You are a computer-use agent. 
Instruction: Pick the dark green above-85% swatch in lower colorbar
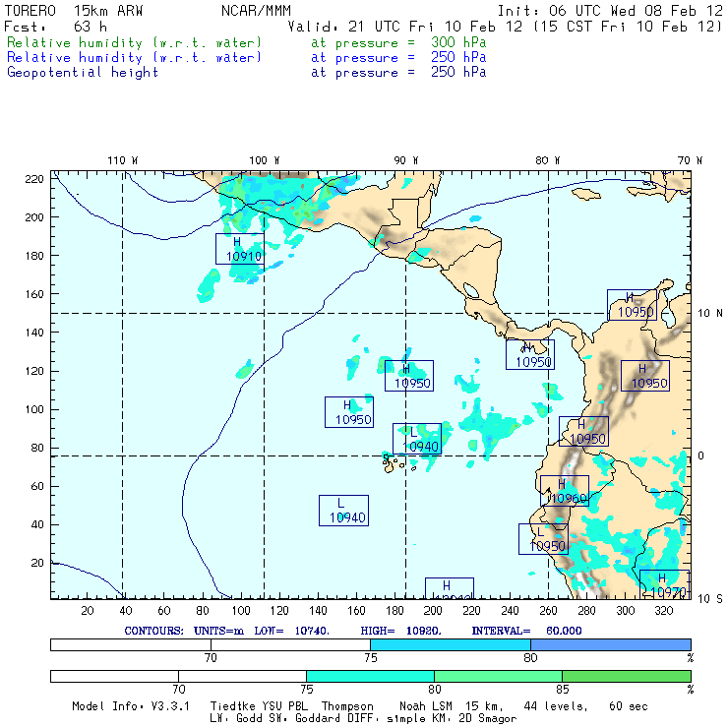tap(627, 676)
